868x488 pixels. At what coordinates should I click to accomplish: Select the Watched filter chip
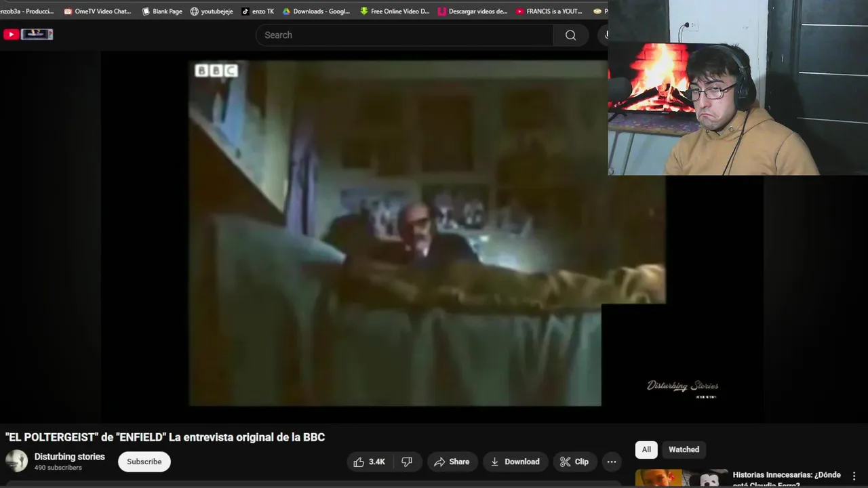coord(684,449)
